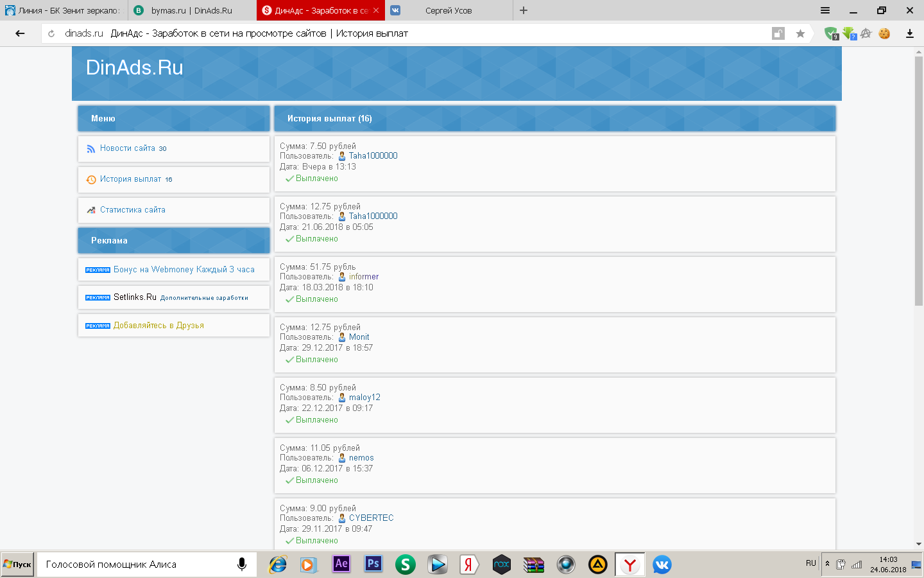Viewport: 924px width, 578px height.
Task: Open the browser hamburger menu
Action: click(825, 10)
